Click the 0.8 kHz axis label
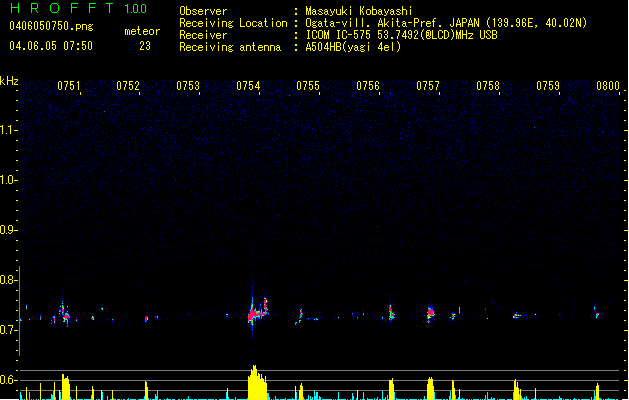Screen dimensions: 629x400 [8, 280]
